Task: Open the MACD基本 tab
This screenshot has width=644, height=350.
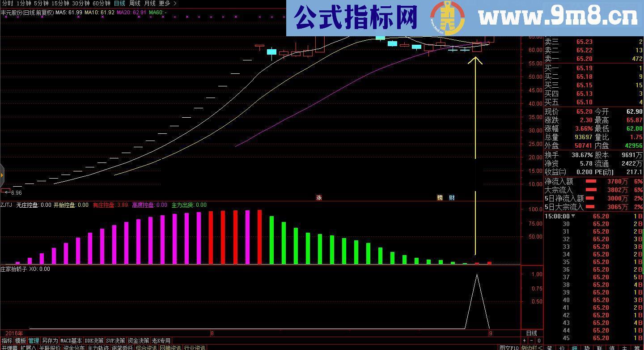Action: click(70, 341)
